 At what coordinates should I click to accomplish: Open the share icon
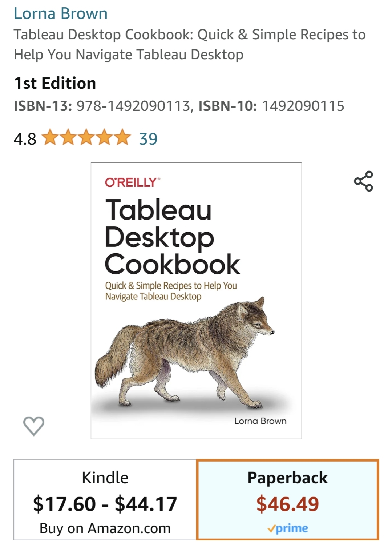[x=363, y=181]
